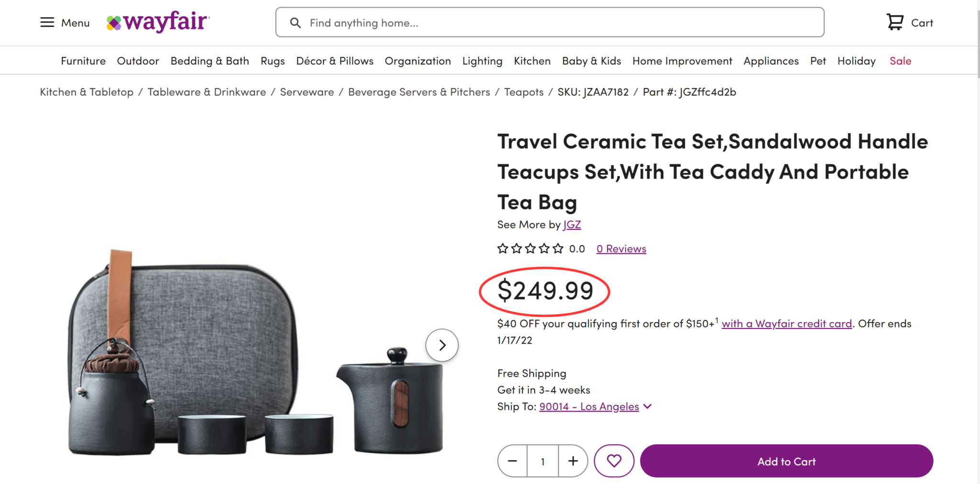Follow the JGZ brand link
This screenshot has width=980, height=484.
click(x=572, y=225)
